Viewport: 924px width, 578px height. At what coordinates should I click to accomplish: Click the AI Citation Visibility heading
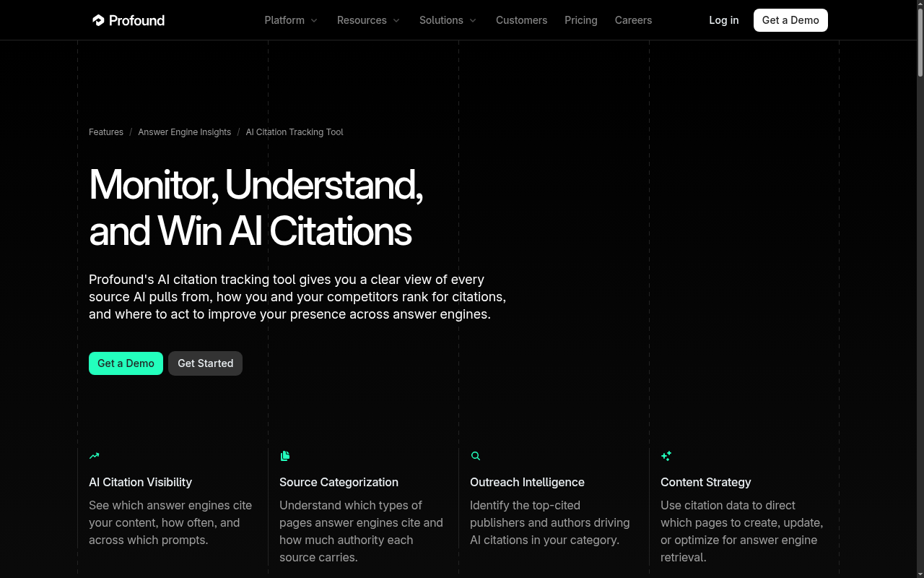pos(140,482)
